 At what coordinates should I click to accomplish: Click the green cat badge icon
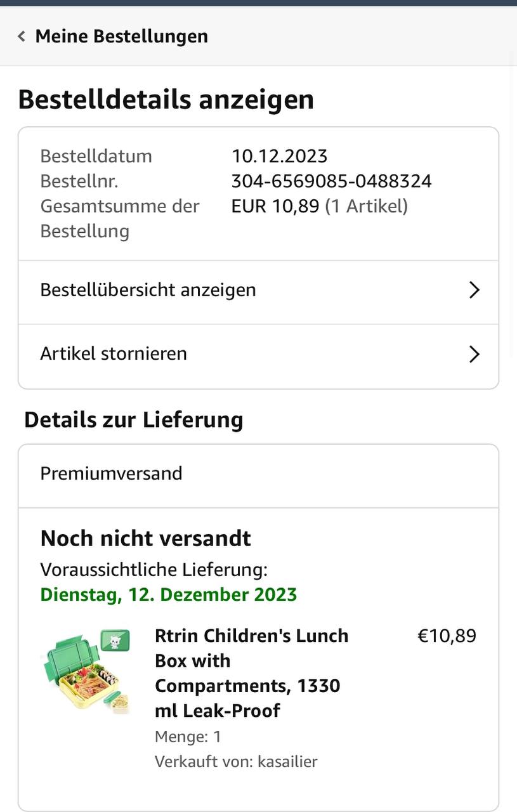pyautogui.click(x=115, y=640)
